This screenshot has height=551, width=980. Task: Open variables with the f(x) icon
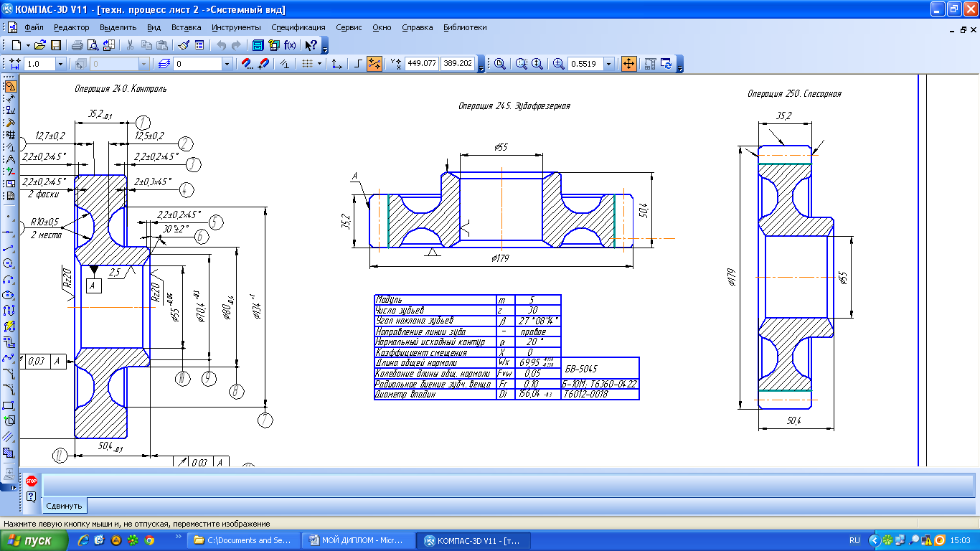290,45
